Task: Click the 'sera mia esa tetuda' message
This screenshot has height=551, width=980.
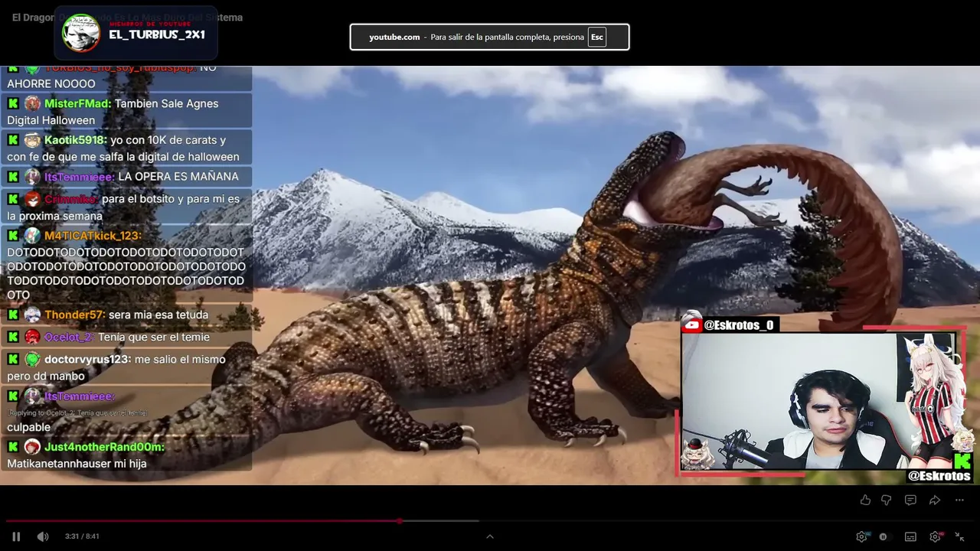Action: (158, 315)
